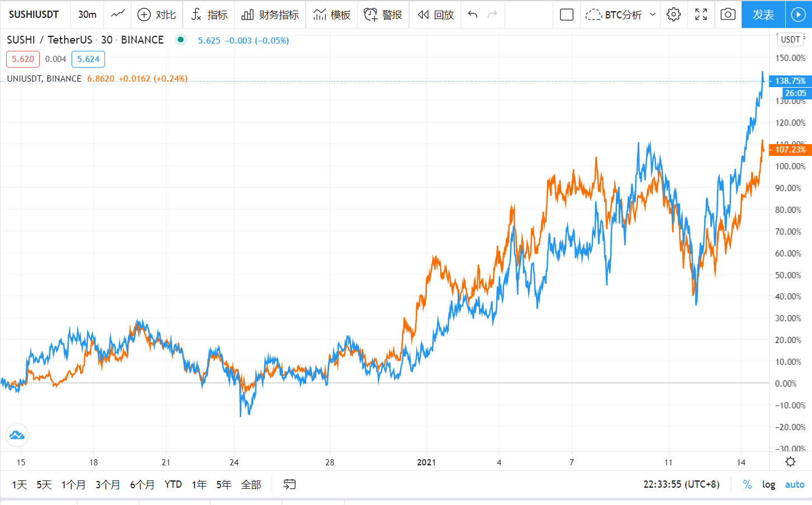Open chart settings with the gear icon
Viewport: 812px width, 505px height.
[x=673, y=15]
